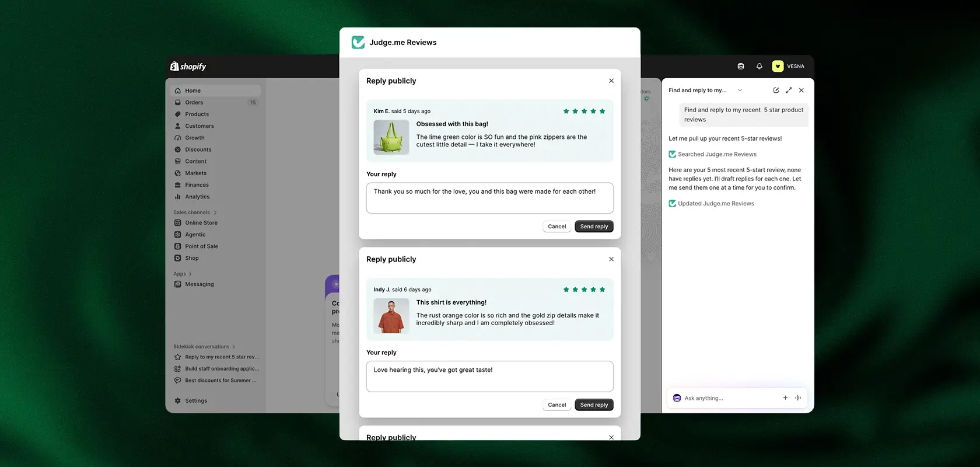Cancel the reply to Kim E.
Viewport: 980px width, 467px height.
(557, 226)
